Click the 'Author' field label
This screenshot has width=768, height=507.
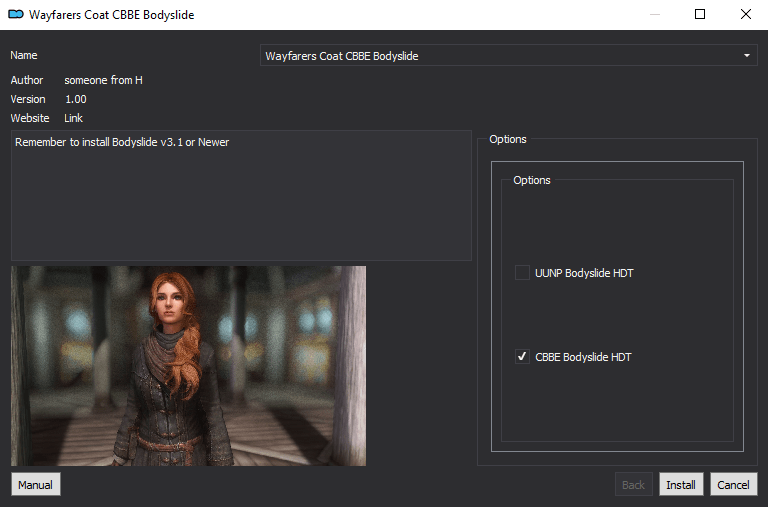(27, 80)
